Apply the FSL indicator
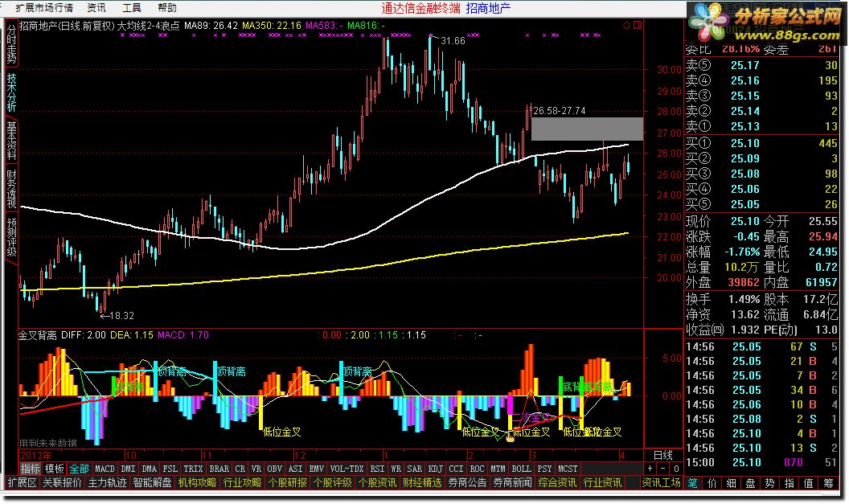 (x=170, y=469)
